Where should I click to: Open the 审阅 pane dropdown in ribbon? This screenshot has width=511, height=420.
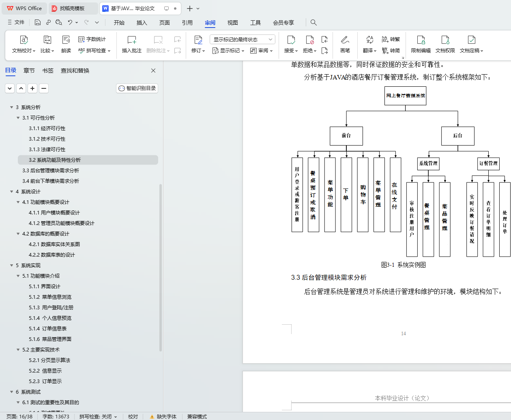pos(262,51)
